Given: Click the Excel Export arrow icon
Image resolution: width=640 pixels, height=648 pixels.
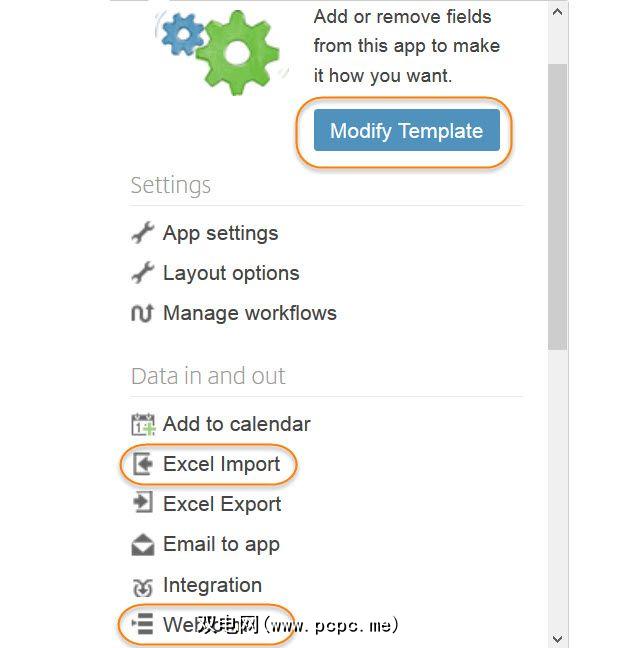Looking at the screenshot, I should pyautogui.click(x=143, y=504).
